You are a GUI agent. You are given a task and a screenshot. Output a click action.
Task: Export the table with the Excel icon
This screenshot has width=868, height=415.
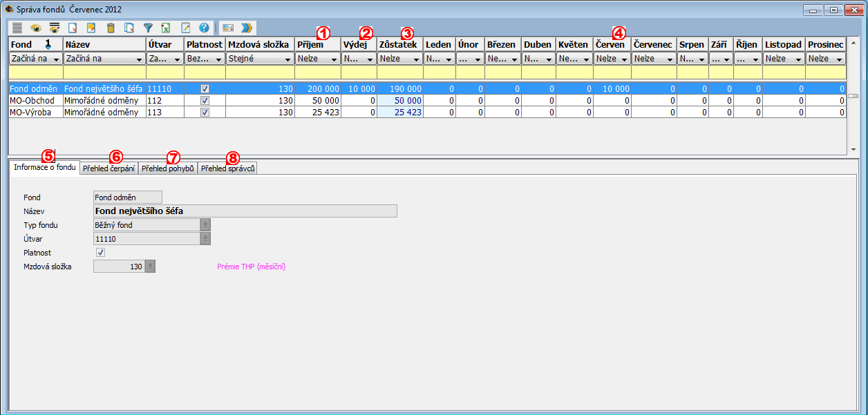point(167,28)
